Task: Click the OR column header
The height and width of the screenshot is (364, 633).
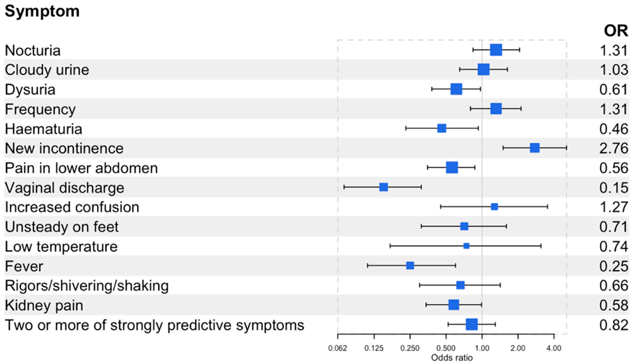Action: 615,31
